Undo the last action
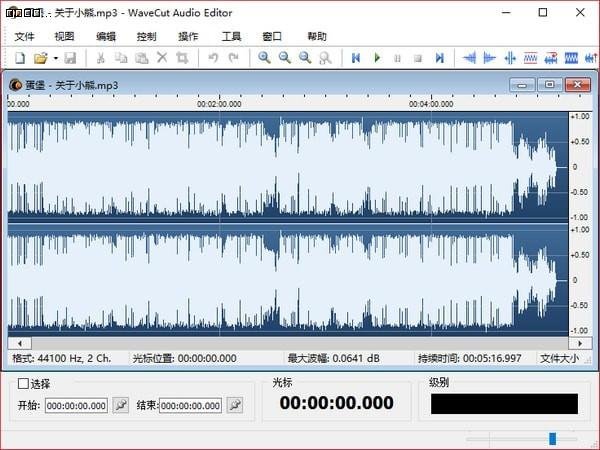Viewport: 600px width, 450px height. click(213, 58)
